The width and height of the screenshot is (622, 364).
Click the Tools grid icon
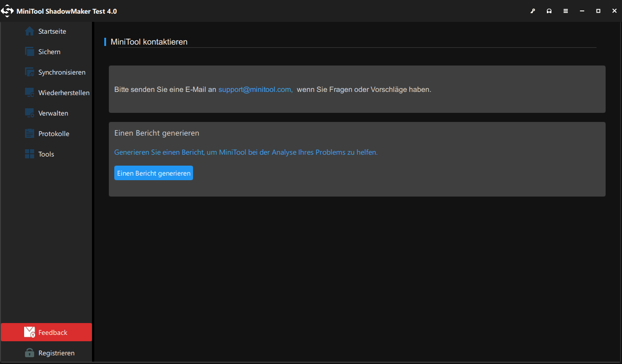point(30,154)
